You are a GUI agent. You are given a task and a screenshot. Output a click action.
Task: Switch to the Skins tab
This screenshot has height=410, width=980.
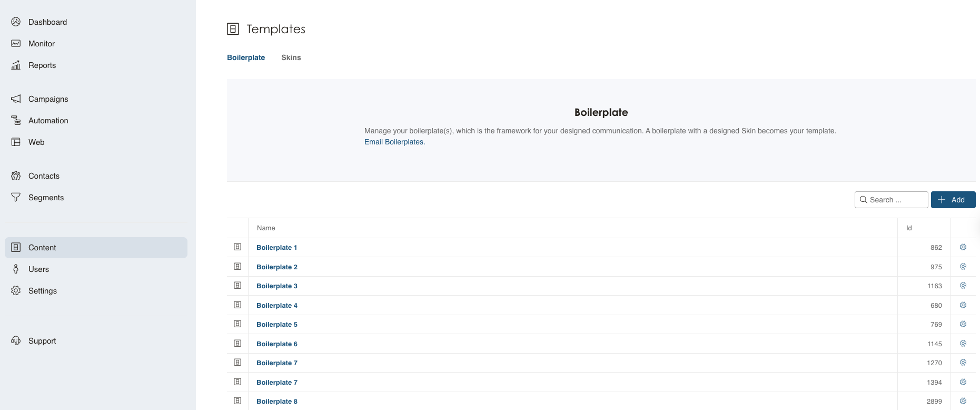pyautogui.click(x=291, y=57)
